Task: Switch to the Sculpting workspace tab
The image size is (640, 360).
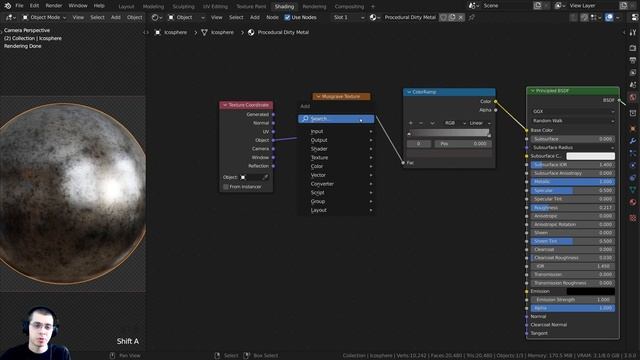Action: click(183, 7)
